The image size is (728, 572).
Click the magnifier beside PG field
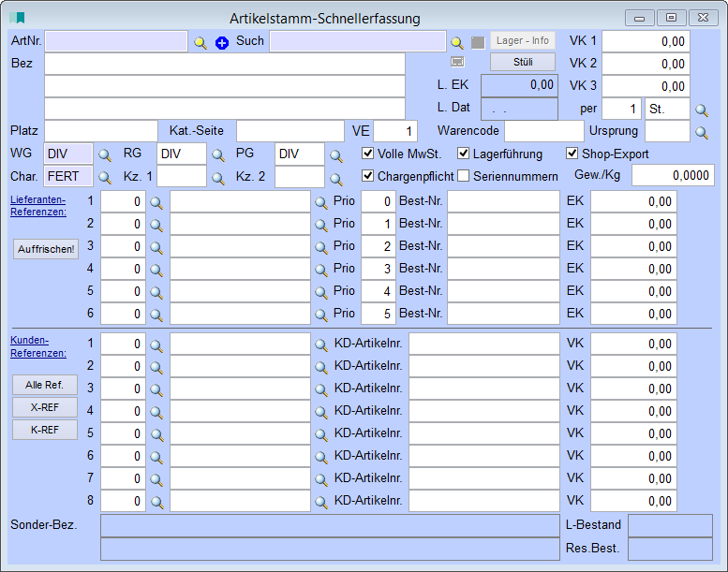pos(335,154)
